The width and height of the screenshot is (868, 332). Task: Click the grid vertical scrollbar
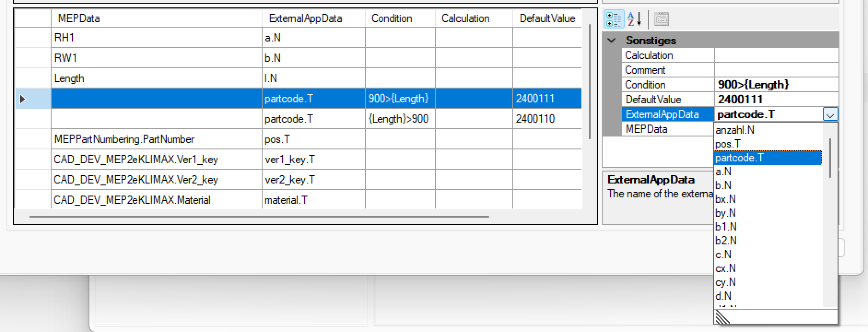(589, 82)
